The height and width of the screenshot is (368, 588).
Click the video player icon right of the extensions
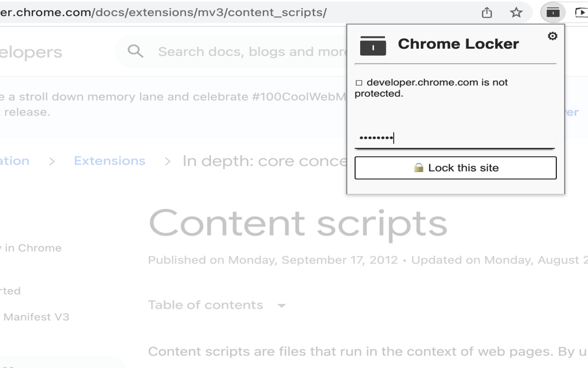(x=582, y=12)
